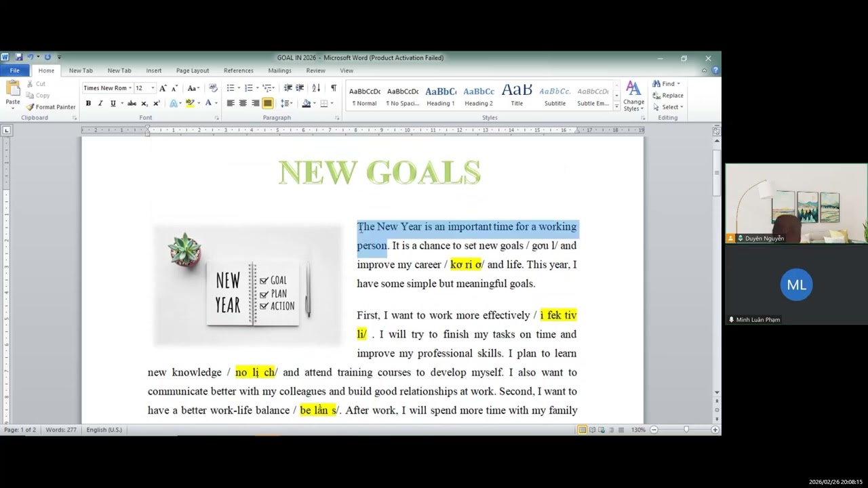The width and height of the screenshot is (868, 488).
Task: Expand the Bullets list dropdown arrow
Action: (238, 88)
